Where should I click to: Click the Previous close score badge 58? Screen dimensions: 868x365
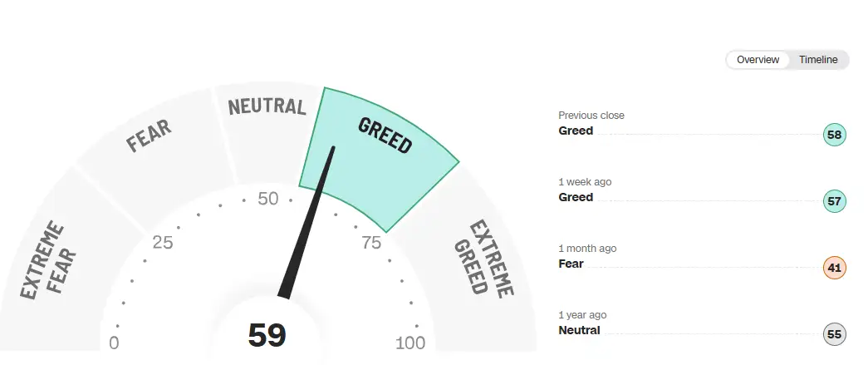point(834,135)
